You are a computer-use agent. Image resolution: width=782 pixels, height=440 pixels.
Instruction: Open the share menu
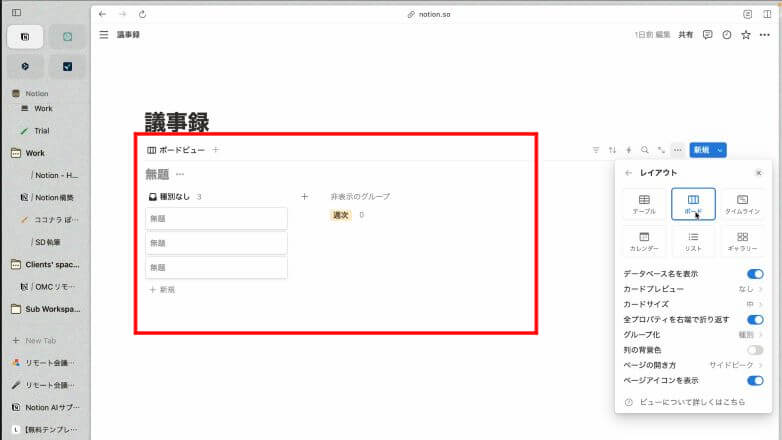(685, 34)
